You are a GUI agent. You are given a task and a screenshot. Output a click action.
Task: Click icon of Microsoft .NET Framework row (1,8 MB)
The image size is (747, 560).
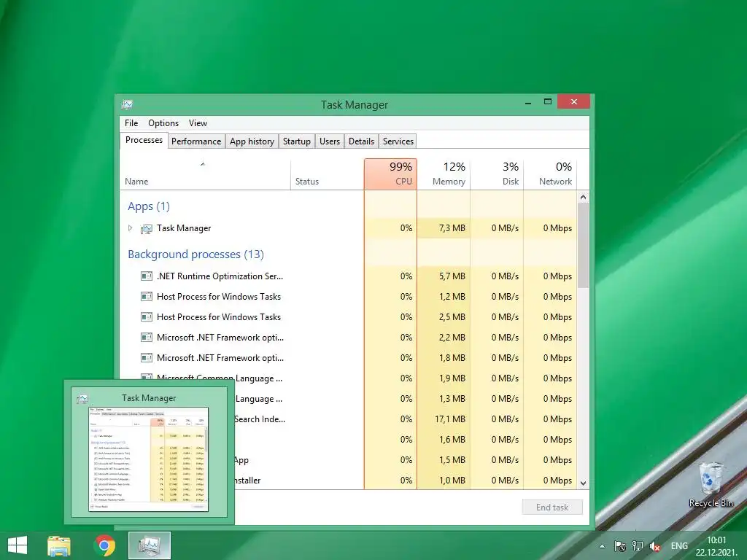coord(146,357)
